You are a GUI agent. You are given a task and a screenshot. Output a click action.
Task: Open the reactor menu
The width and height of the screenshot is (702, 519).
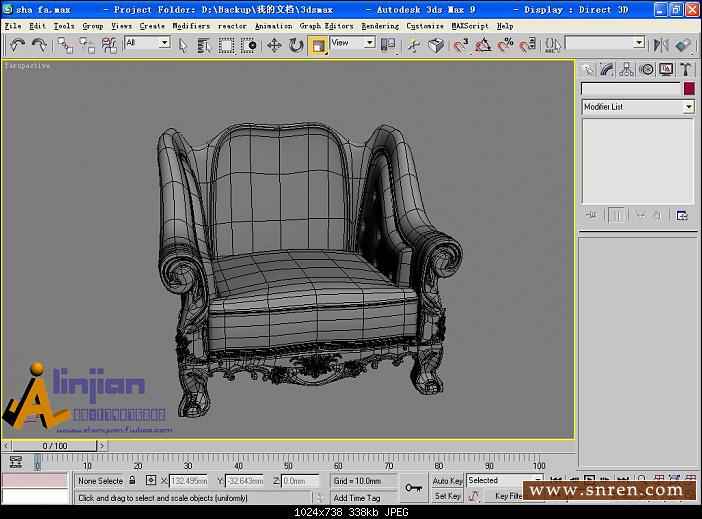tap(232, 26)
